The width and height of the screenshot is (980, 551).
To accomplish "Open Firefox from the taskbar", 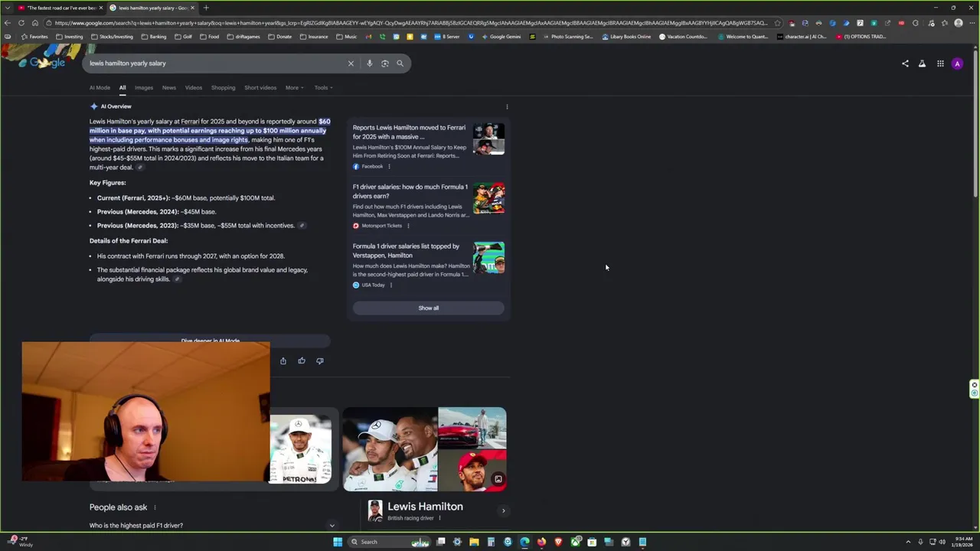I will point(541,542).
